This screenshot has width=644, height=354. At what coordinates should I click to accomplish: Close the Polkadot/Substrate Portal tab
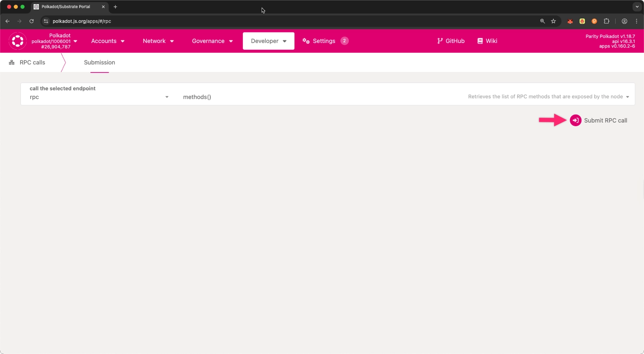point(103,7)
